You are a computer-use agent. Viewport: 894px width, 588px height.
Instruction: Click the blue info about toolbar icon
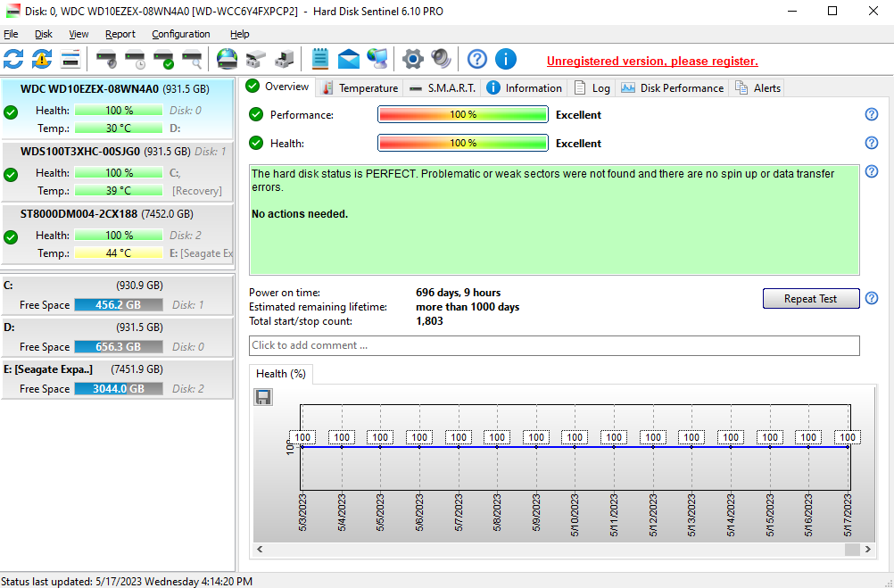point(506,59)
